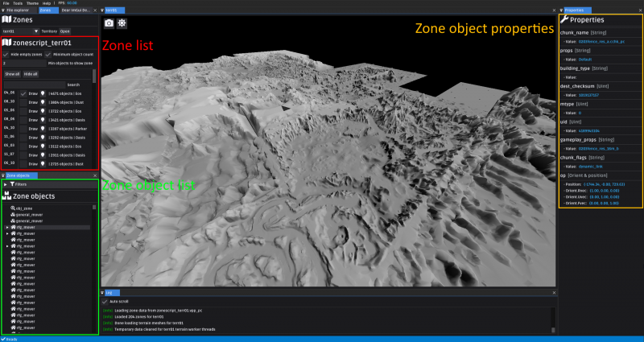Toggle the Minimum object count checkbox

(47, 54)
